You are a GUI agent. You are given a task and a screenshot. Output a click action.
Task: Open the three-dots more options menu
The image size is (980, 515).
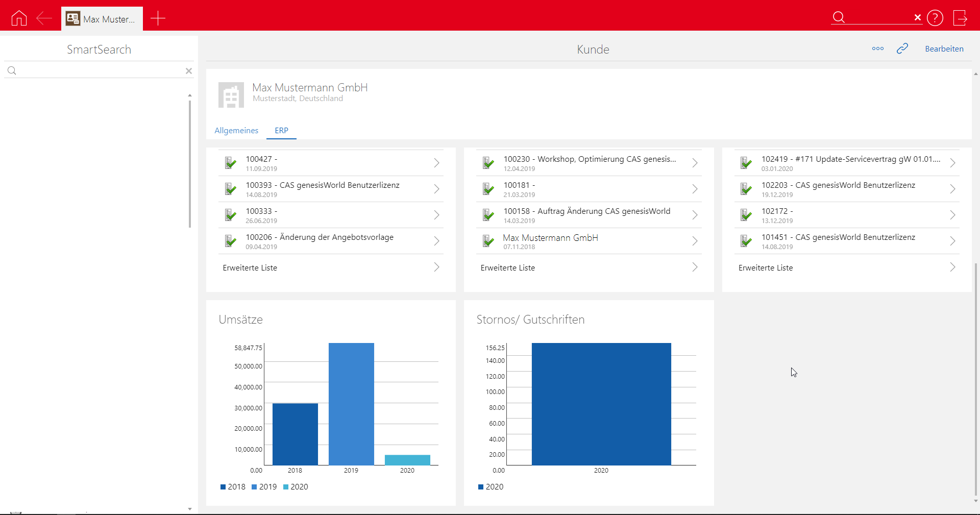click(877, 49)
